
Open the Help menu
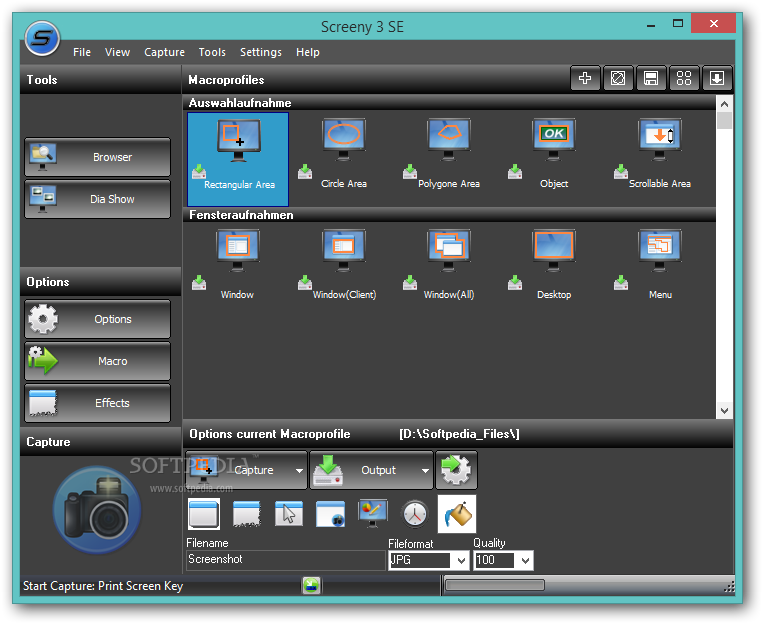pos(308,52)
